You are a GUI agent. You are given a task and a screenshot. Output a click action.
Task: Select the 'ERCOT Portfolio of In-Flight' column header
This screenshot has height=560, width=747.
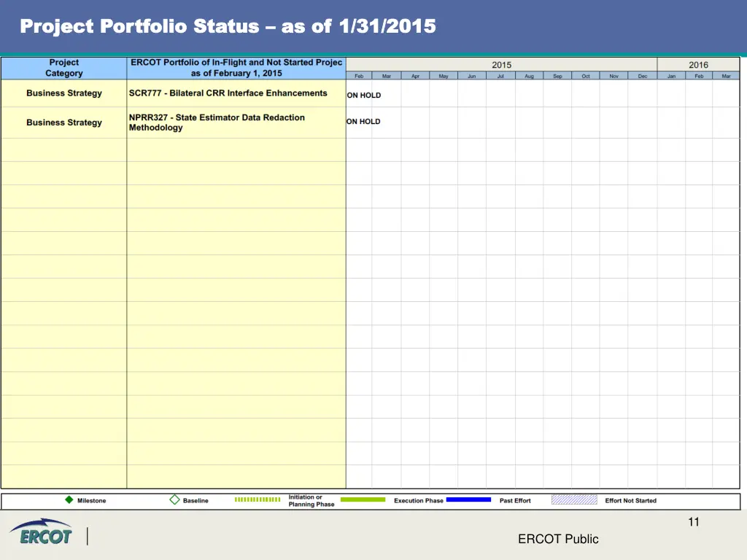coord(236,68)
